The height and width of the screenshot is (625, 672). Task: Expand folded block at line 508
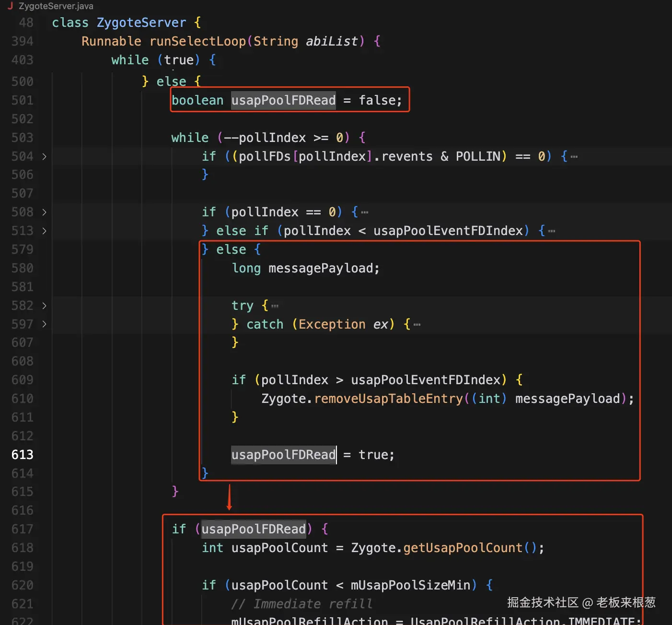(44, 212)
